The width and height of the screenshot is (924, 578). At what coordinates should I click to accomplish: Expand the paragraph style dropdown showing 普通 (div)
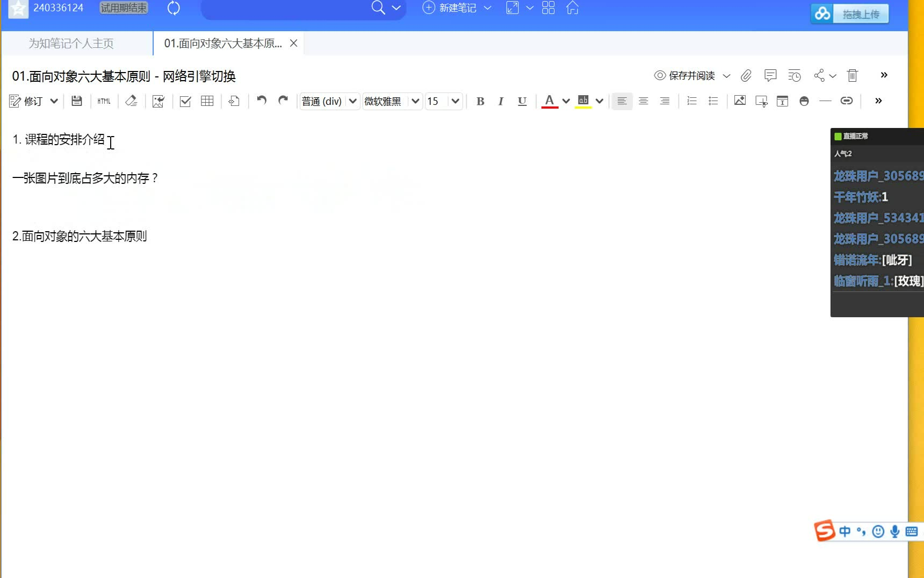coord(352,101)
